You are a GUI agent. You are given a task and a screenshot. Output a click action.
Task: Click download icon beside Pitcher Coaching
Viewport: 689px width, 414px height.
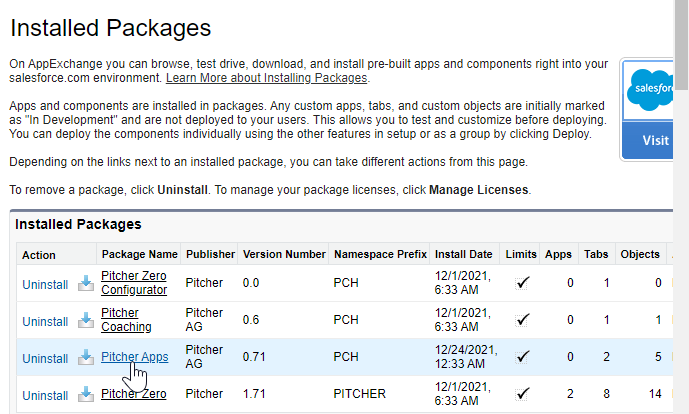[86, 321]
